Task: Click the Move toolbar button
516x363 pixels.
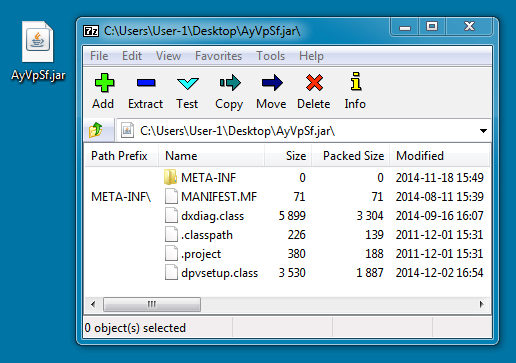Action: [x=271, y=91]
